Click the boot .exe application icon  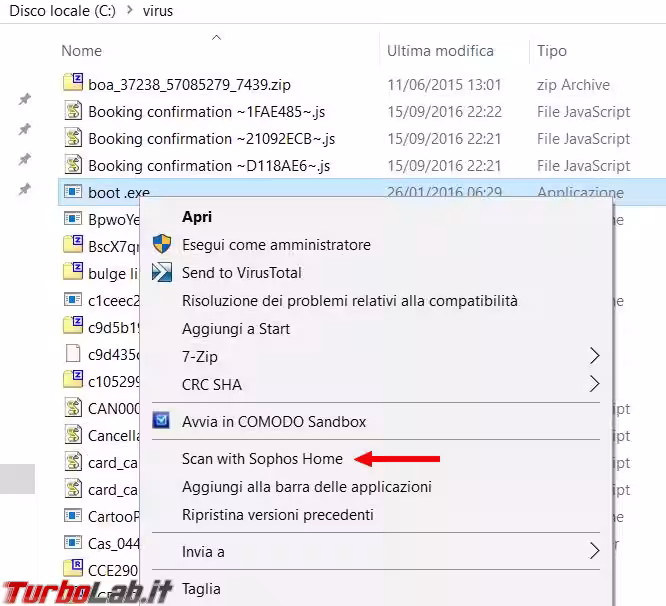coord(72,192)
